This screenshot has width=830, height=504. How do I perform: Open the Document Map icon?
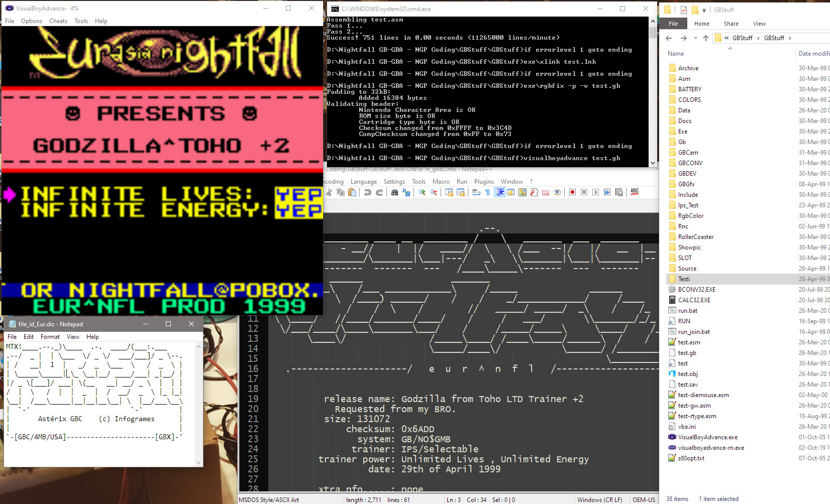click(523, 192)
